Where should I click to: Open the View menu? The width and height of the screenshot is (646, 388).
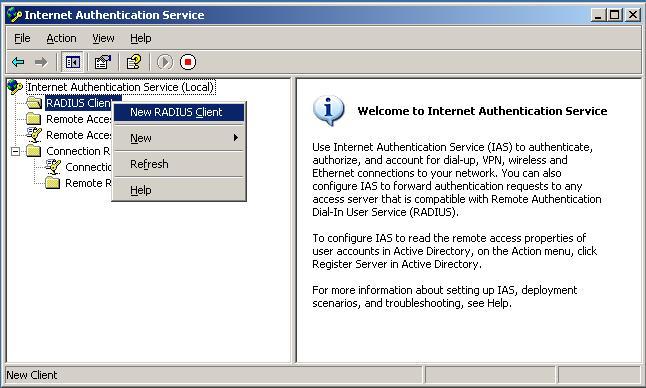pos(103,38)
